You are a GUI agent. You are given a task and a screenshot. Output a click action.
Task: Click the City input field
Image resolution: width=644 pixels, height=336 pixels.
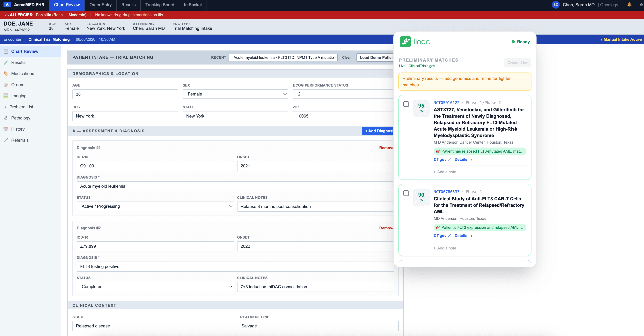pos(125,116)
